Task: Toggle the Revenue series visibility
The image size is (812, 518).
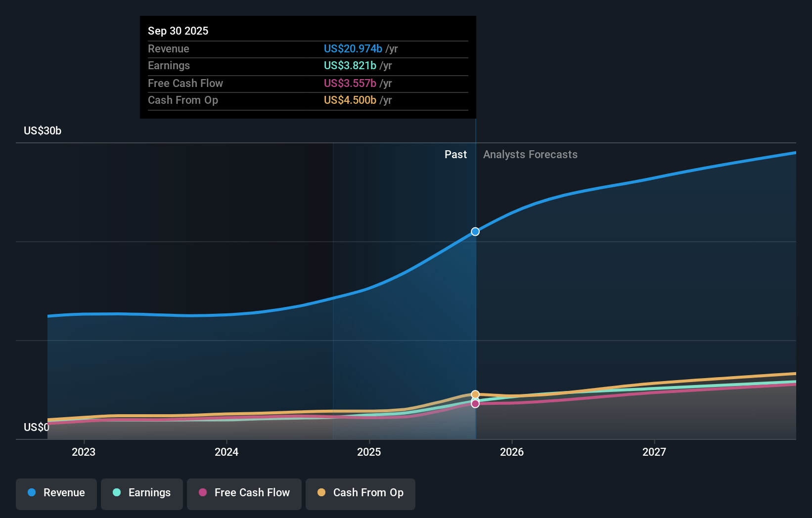Action: (56, 493)
